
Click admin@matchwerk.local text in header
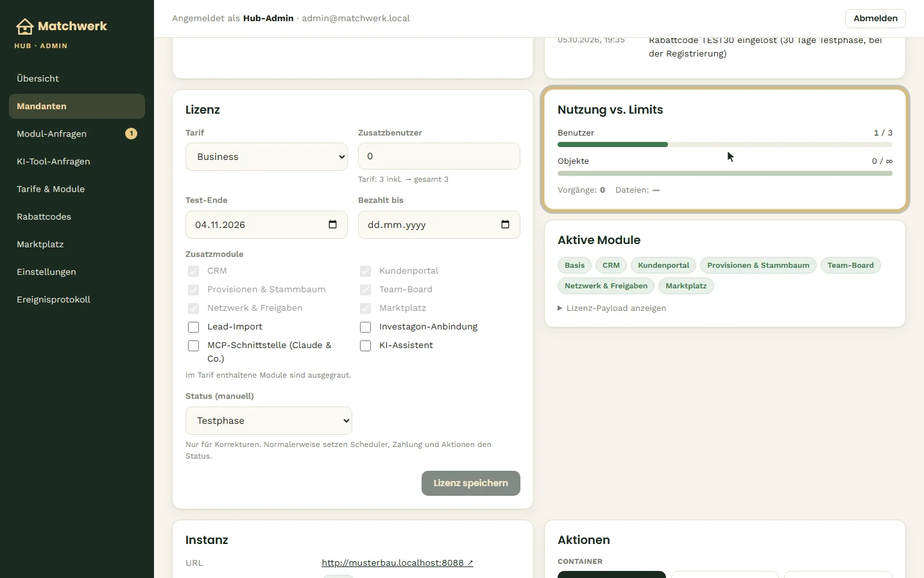click(x=356, y=19)
